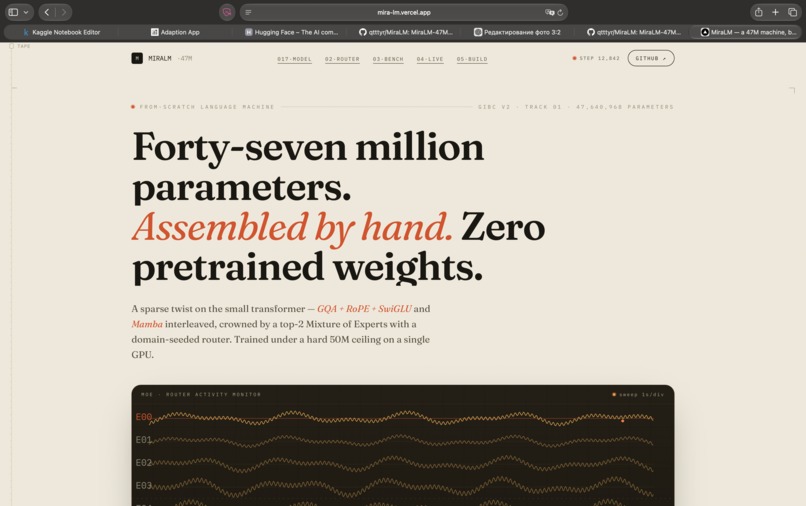
Task: Go to 05·BUILD section link
Action: click(x=472, y=59)
